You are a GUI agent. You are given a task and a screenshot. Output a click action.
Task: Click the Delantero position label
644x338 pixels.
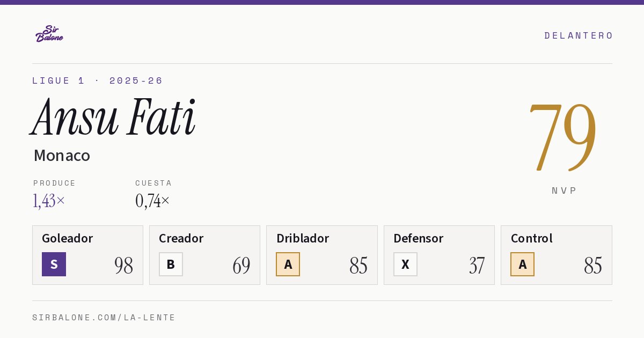(x=579, y=35)
